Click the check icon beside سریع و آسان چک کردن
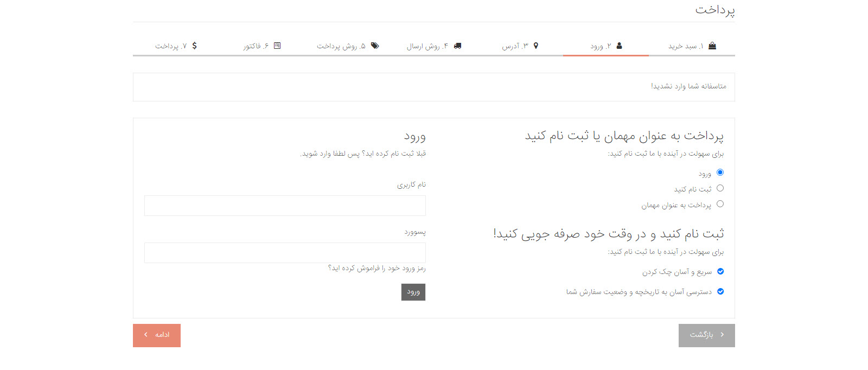 coord(720,271)
